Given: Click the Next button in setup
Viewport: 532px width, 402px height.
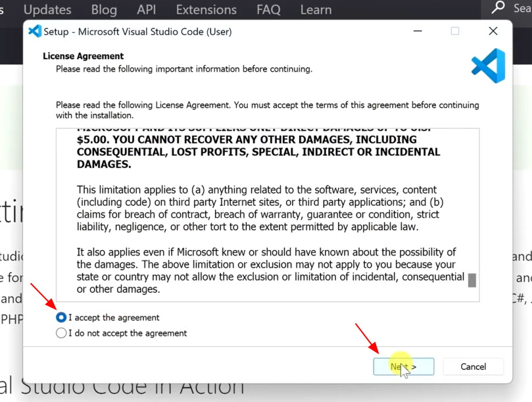Looking at the screenshot, I should coord(403,366).
